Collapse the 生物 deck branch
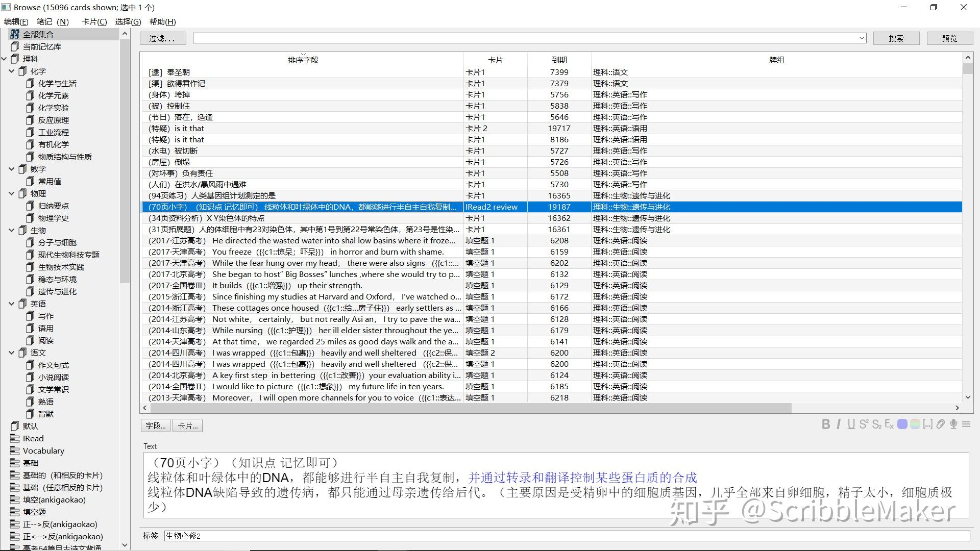 coord(11,230)
